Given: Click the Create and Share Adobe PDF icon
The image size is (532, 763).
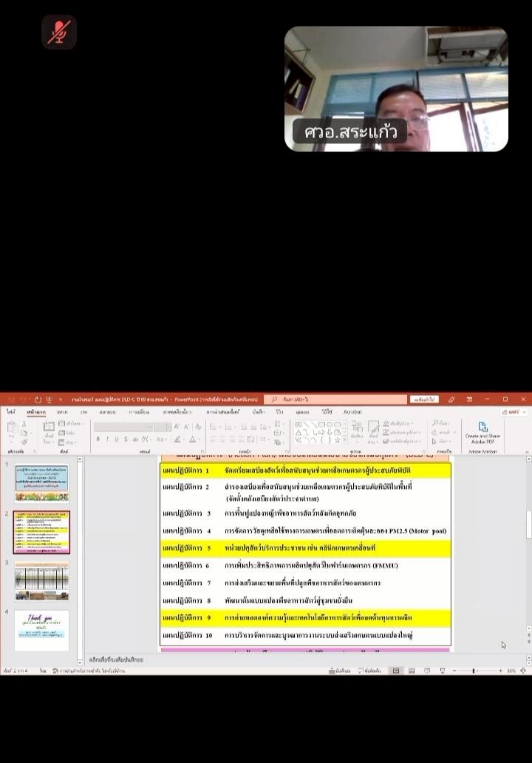Looking at the screenshot, I should [482, 432].
